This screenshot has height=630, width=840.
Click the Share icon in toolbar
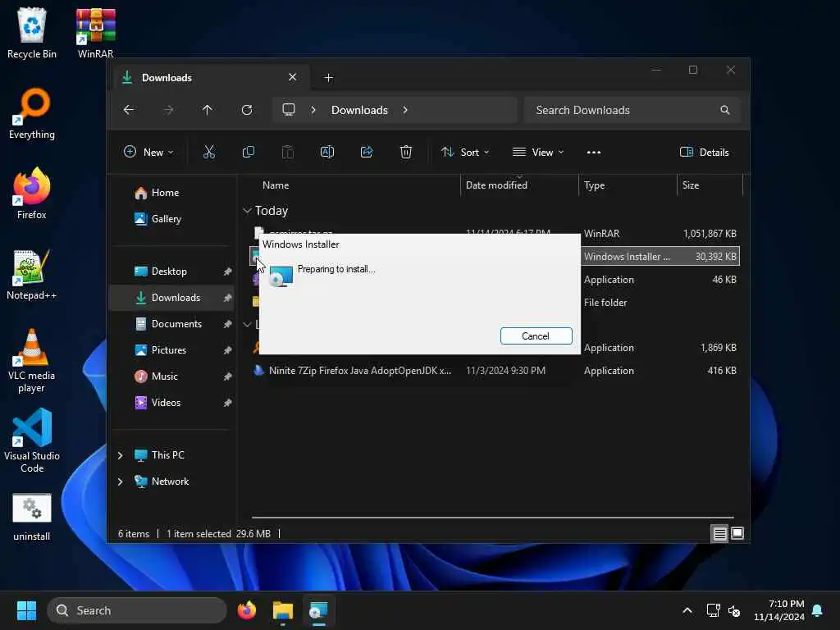click(367, 152)
